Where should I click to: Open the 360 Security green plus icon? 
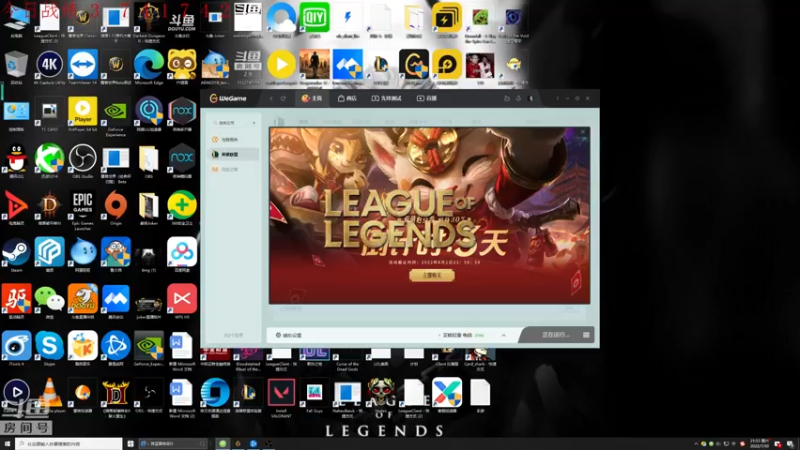click(x=182, y=206)
